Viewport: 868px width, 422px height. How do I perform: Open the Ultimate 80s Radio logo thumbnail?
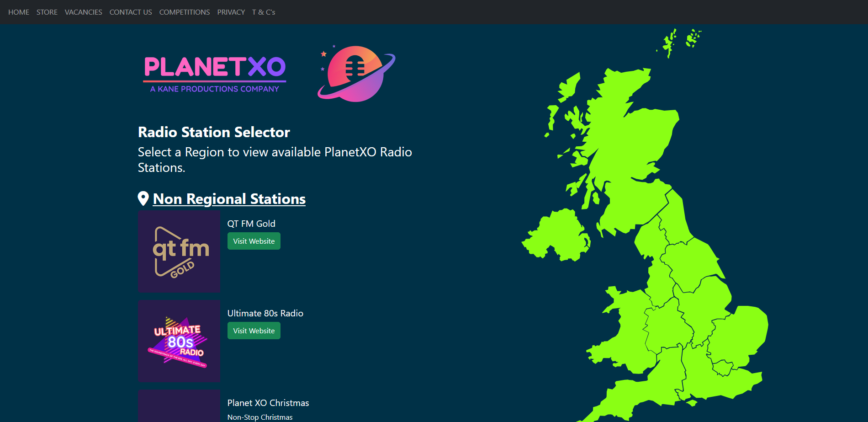click(x=179, y=341)
